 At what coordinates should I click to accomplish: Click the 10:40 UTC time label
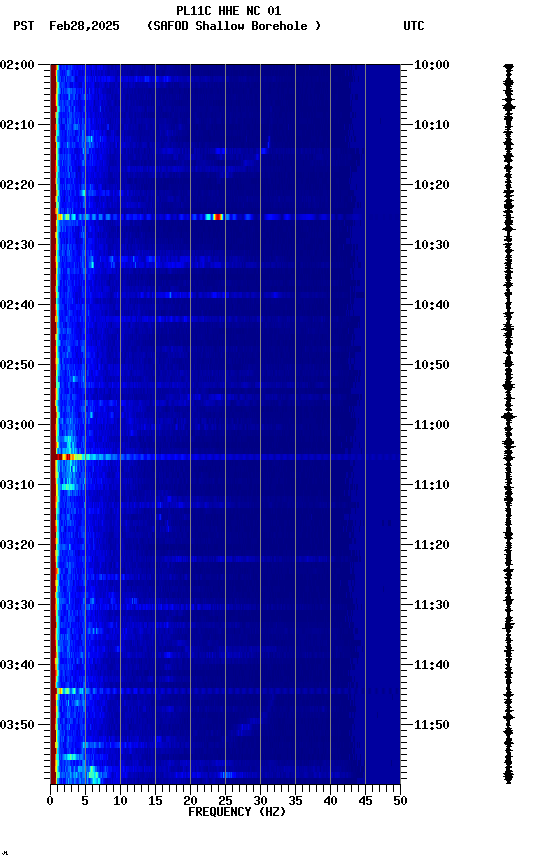[x=432, y=305]
